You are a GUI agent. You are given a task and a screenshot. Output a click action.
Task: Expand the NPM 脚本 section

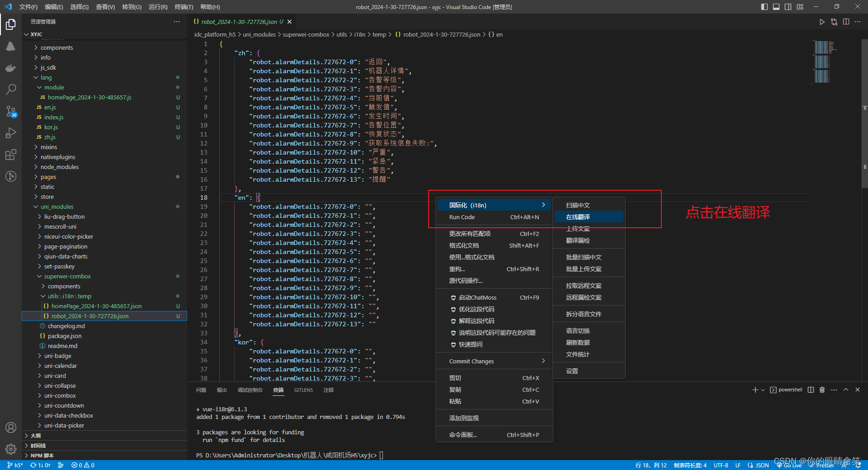pos(104,456)
